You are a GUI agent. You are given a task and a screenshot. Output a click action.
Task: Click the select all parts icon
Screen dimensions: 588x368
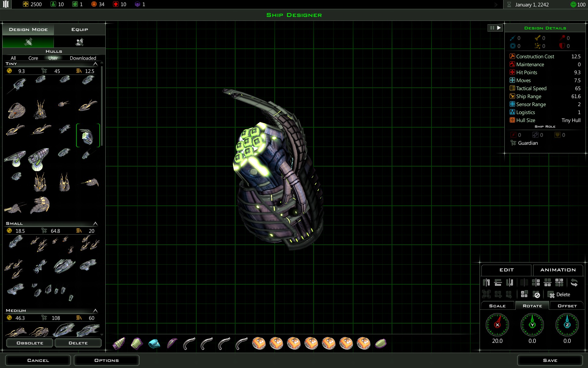pyautogui.click(x=486, y=294)
